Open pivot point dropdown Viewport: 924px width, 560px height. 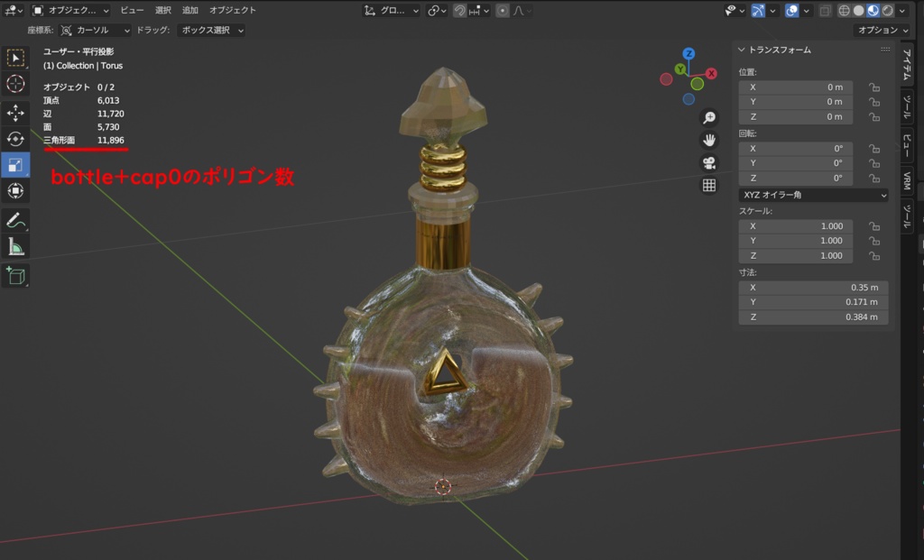pyautogui.click(x=437, y=11)
